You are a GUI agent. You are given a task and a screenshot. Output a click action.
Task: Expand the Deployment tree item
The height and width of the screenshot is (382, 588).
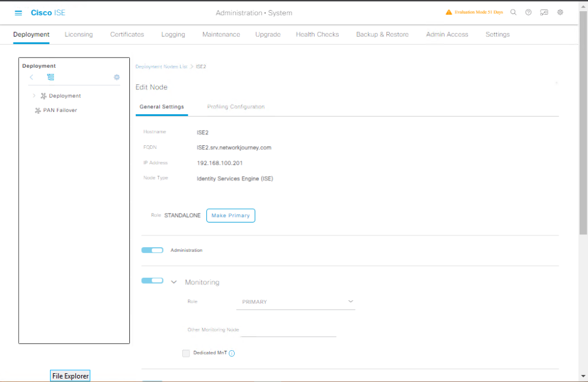click(x=34, y=96)
